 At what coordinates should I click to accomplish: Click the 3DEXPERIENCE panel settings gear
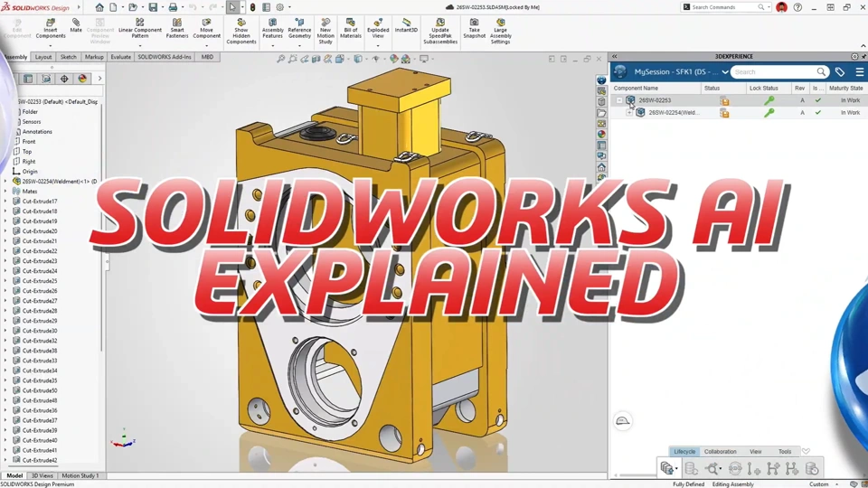click(854, 56)
